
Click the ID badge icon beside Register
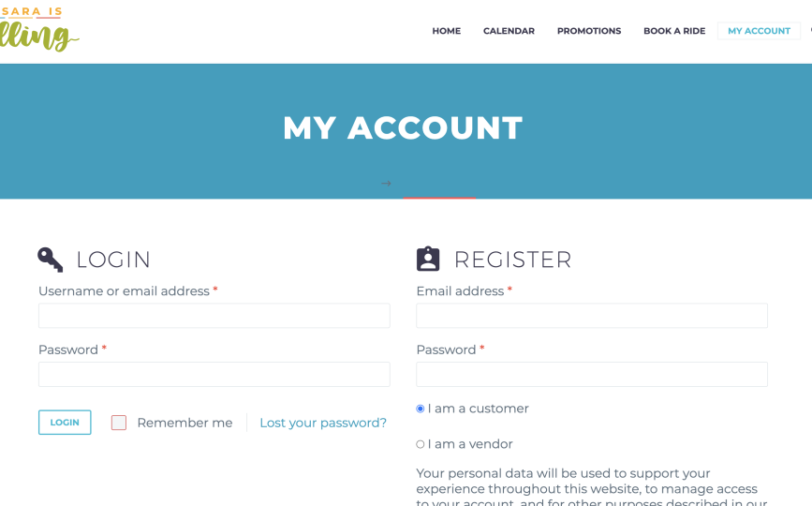click(x=428, y=260)
